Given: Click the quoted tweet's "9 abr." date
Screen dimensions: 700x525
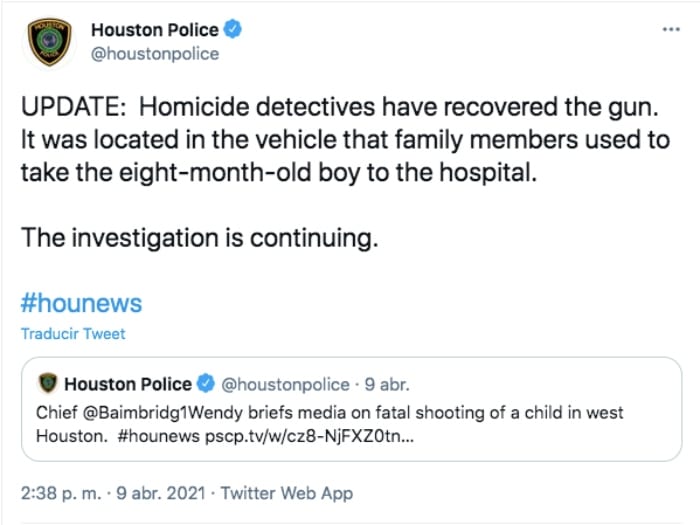Looking at the screenshot, I should pos(386,384).
